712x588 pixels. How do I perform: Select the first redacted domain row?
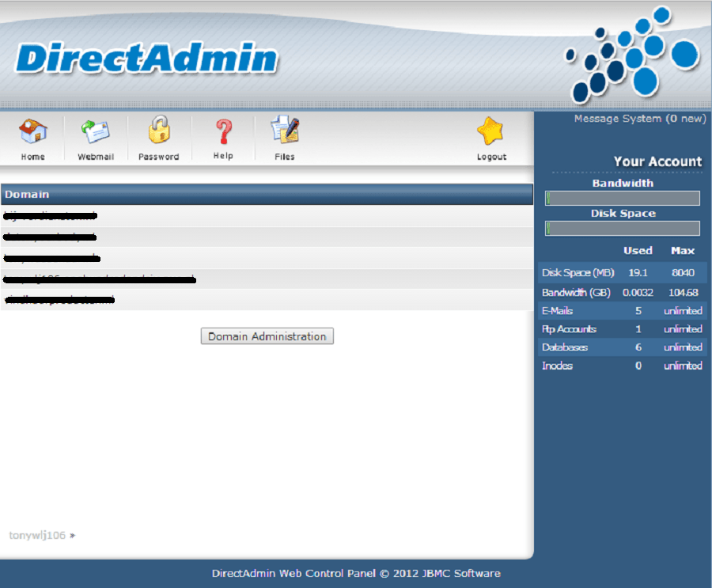(267, 216)
